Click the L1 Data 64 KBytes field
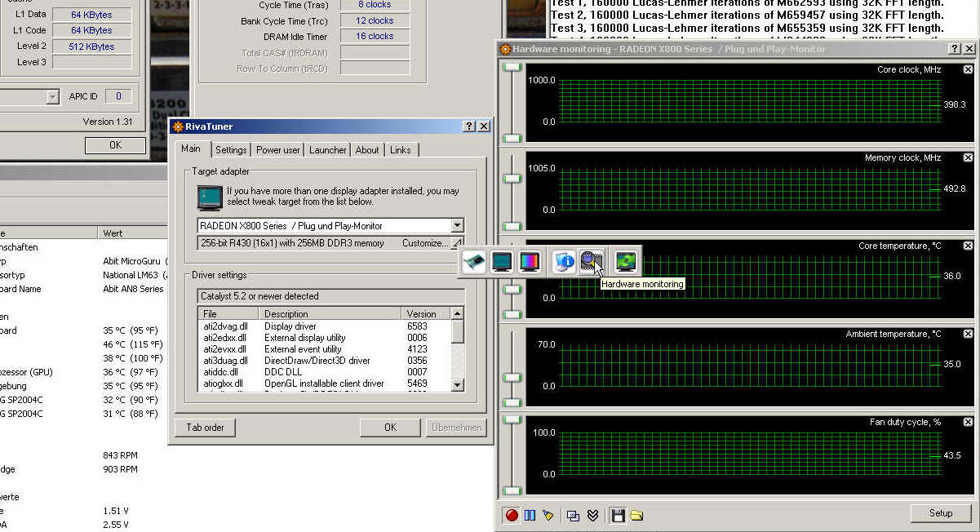Image resolution: width=980 pixels, height=532 pixels. (x=91, y=15)
